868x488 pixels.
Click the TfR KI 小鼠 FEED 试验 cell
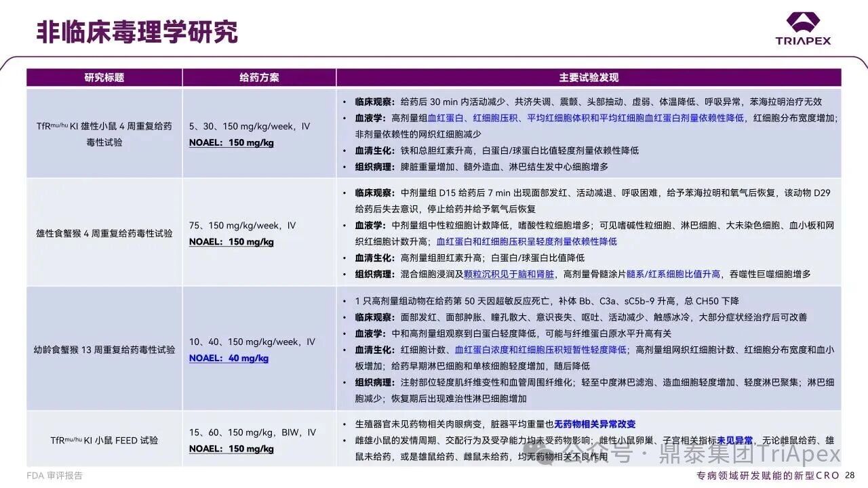tap(104, 441)
